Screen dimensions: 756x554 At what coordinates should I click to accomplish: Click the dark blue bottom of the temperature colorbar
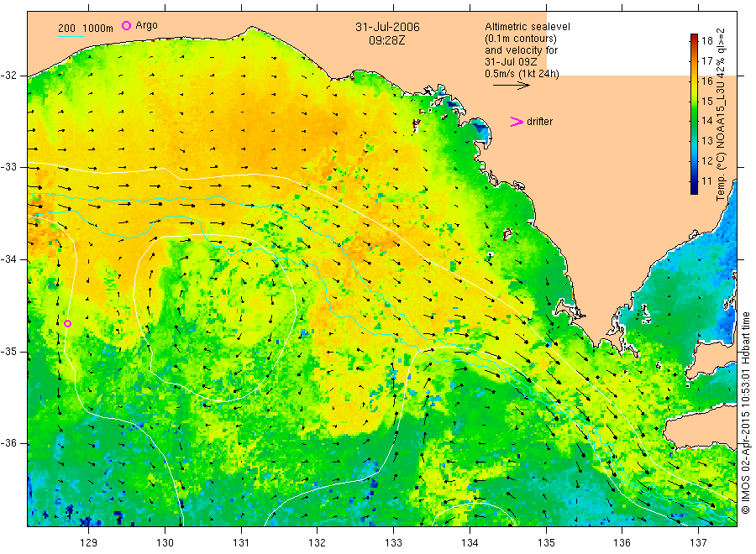point(695,189)
